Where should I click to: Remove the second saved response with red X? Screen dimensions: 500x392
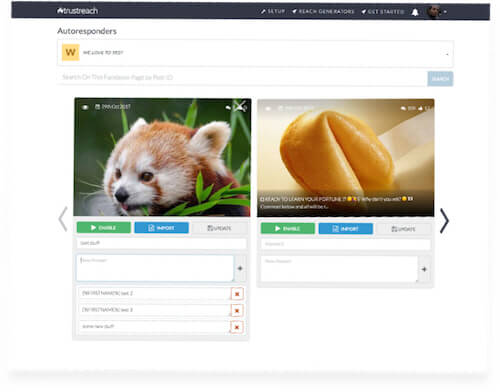(x=237, y=311)
